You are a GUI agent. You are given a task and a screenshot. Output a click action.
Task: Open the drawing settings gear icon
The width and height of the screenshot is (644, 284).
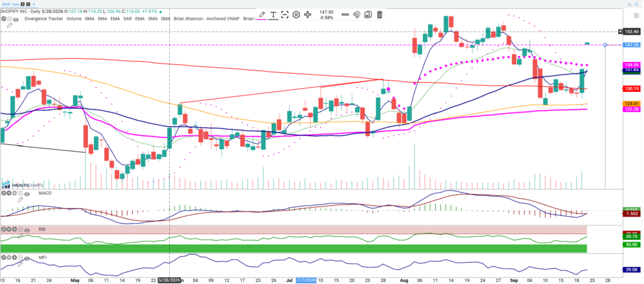tap(296, 14)
